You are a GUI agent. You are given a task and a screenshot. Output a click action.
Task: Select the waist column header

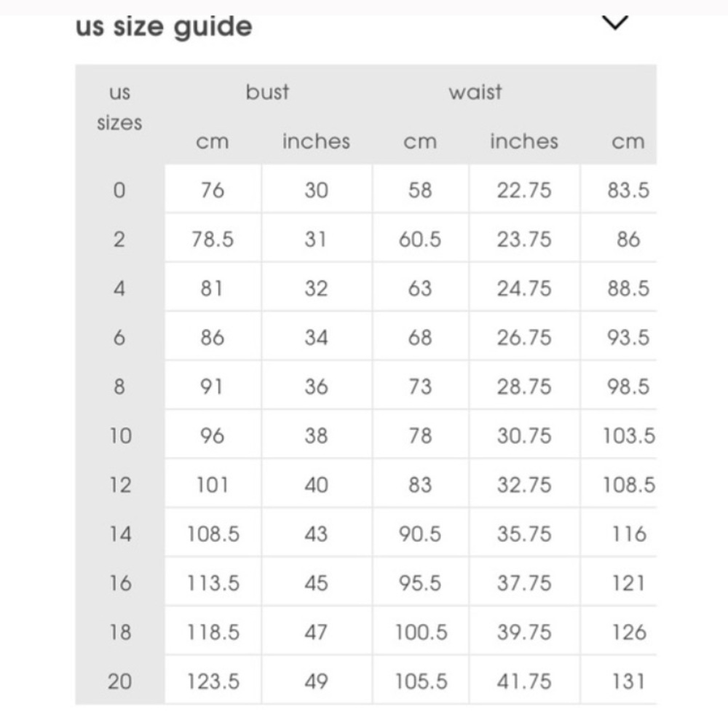475,92
